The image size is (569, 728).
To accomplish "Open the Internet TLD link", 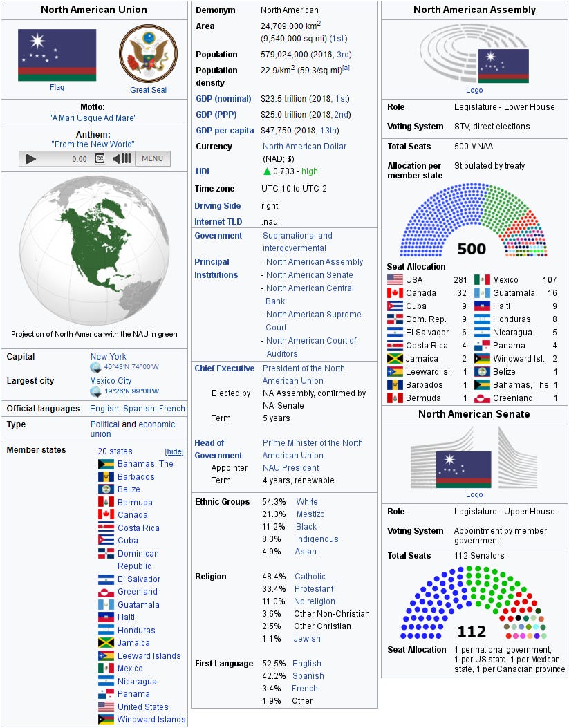I will [218, 222].
